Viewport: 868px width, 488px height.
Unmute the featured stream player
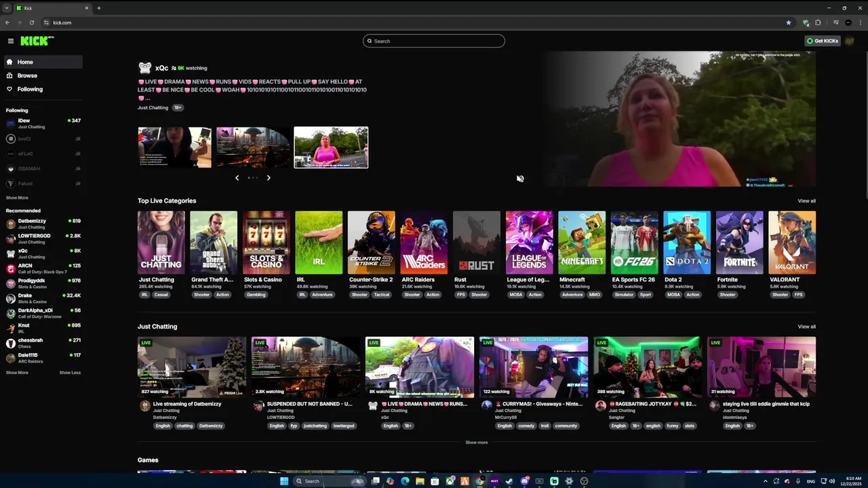tap(520, 179)
